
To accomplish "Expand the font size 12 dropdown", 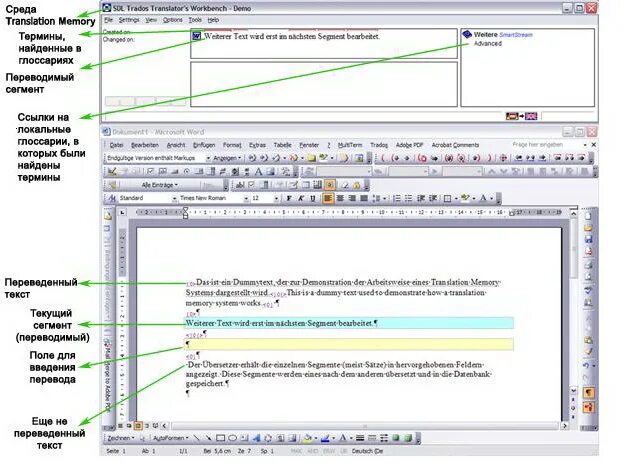I will pyautogui.click(x=276, y=198).
